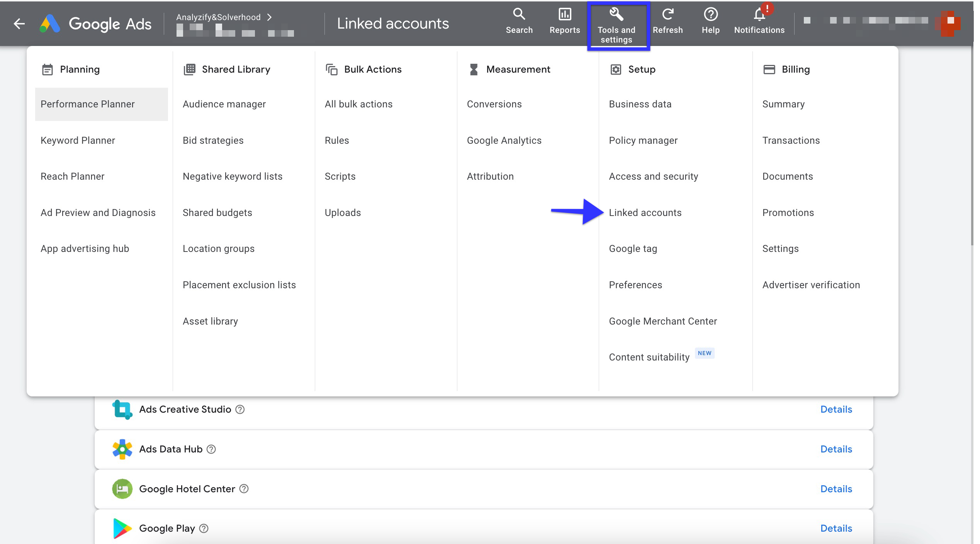Click Details for Ads Creative Studio
This screenshot has width=980, height=544.
836,409
